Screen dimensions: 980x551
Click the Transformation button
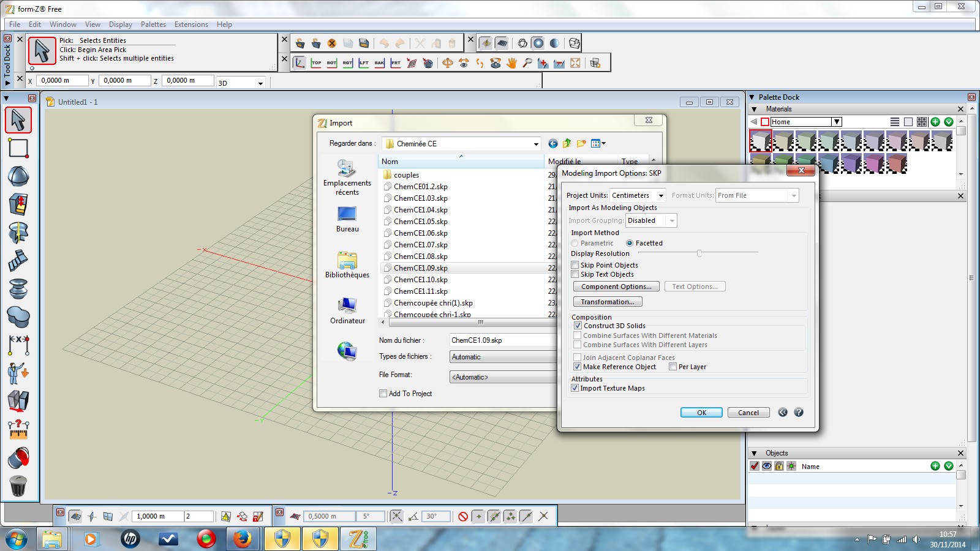point(608,302)
